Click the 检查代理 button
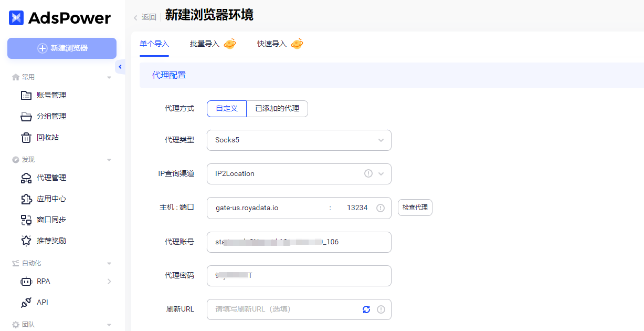 (x=415, y=208)
